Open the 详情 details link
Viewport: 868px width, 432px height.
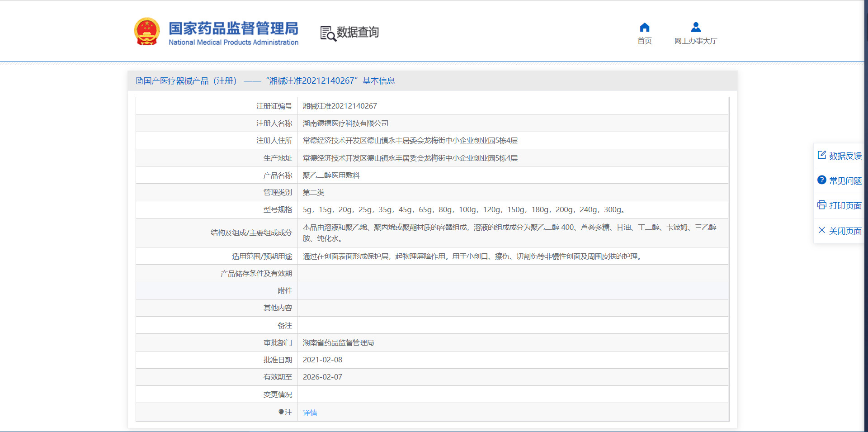click(x=310, y=413)
